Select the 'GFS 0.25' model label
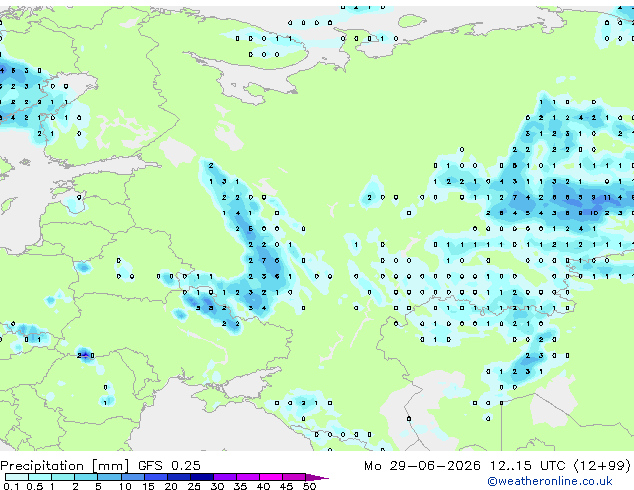634x490 pixels. [169, 466]
